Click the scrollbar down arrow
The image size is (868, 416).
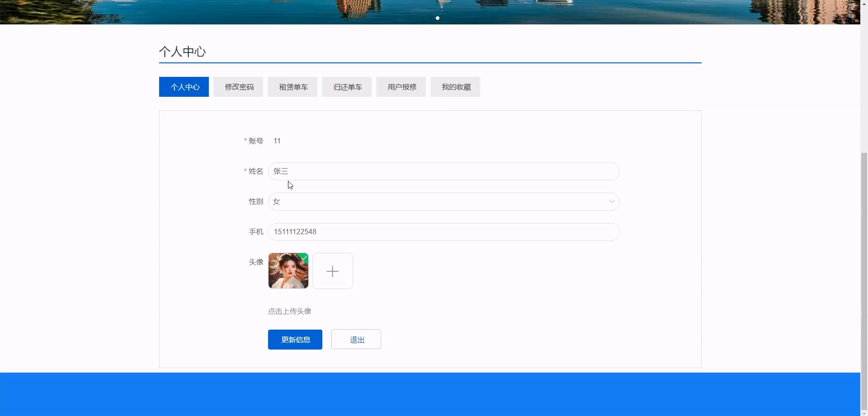(x=864, y=413)
